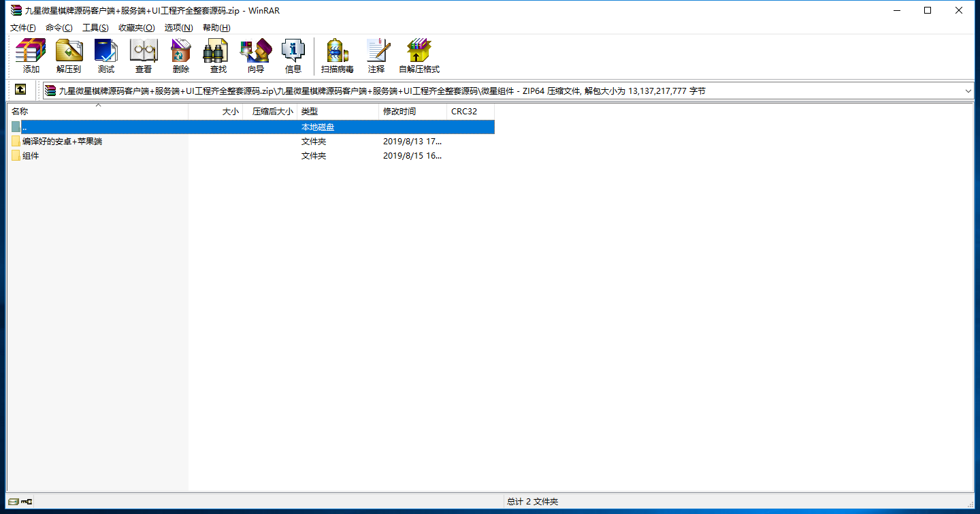Viewport: 980px width, 514px height.
Task: Click the 本地磁盘 type cell
Action: pos(318,127)
